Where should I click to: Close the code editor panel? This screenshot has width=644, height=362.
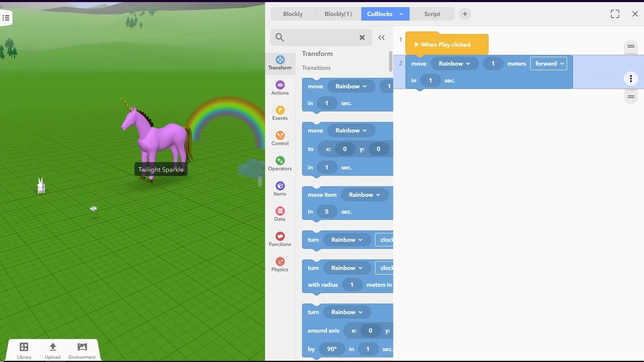tap(635, 14)
